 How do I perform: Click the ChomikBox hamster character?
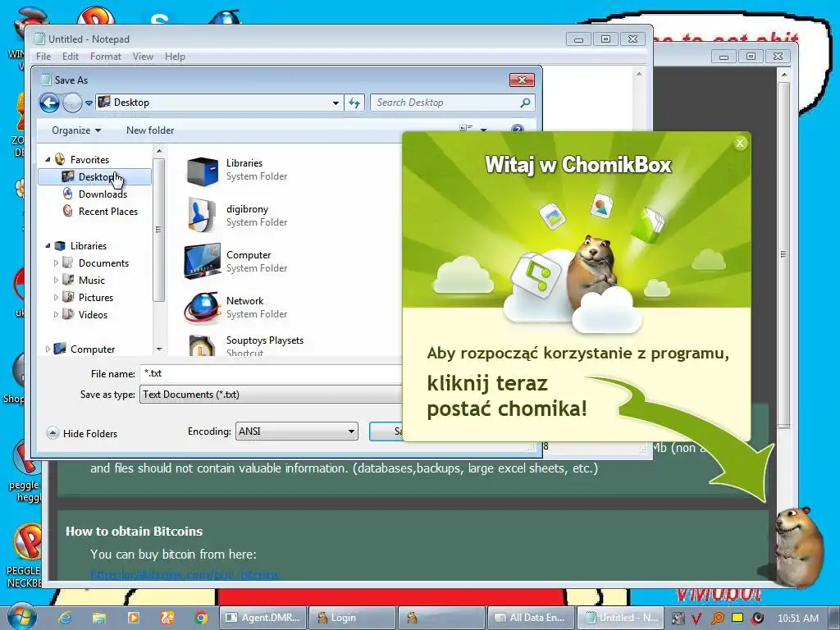click(797, 546)
